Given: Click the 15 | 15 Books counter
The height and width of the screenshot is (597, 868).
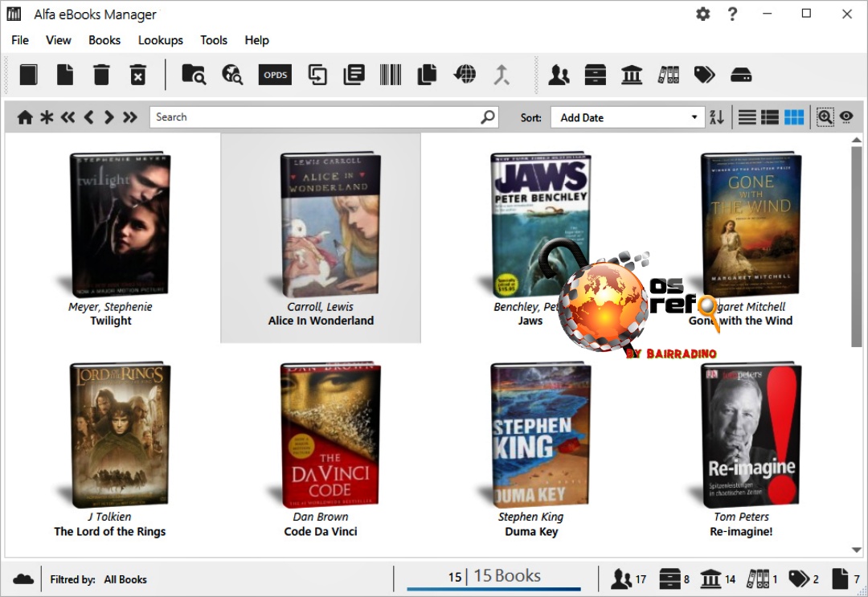Looking at the screenshot, I should click(x=494, y=576).
